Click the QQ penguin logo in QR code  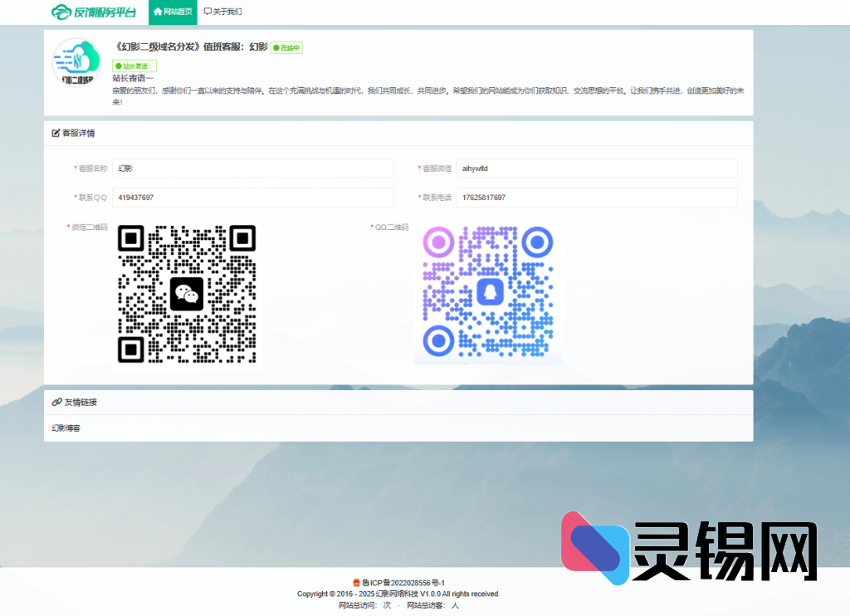click(488, 292)
